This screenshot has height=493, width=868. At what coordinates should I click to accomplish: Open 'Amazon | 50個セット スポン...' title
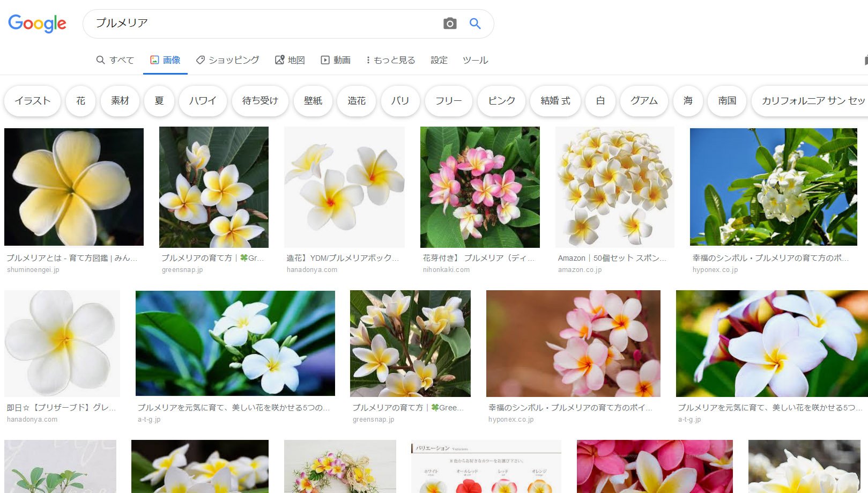612,258
